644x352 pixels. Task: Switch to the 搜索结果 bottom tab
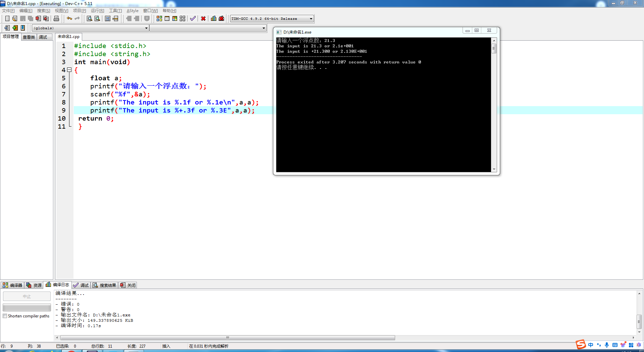[x=105, y=285]
